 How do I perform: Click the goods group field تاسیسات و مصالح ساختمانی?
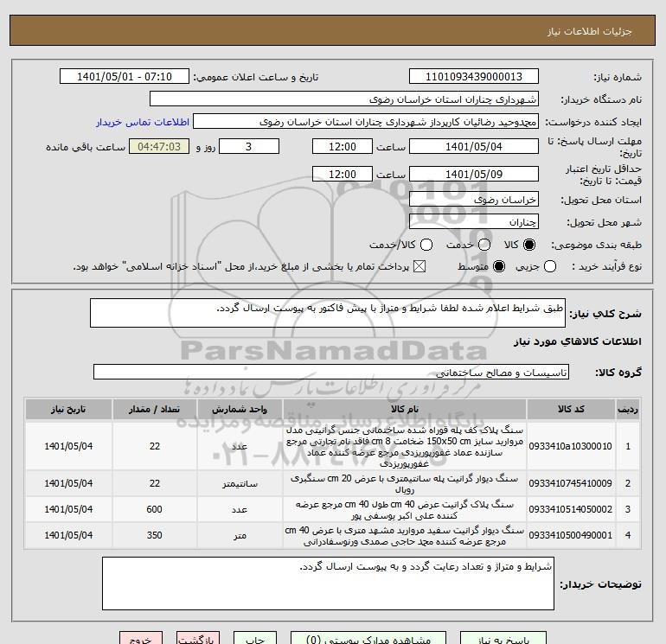tap(331, 372)
